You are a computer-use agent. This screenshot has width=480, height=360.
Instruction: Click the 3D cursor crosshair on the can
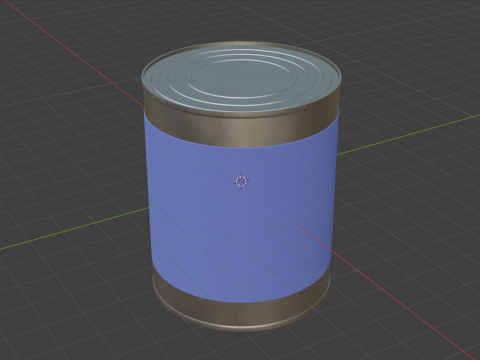[x=241, y=182]
